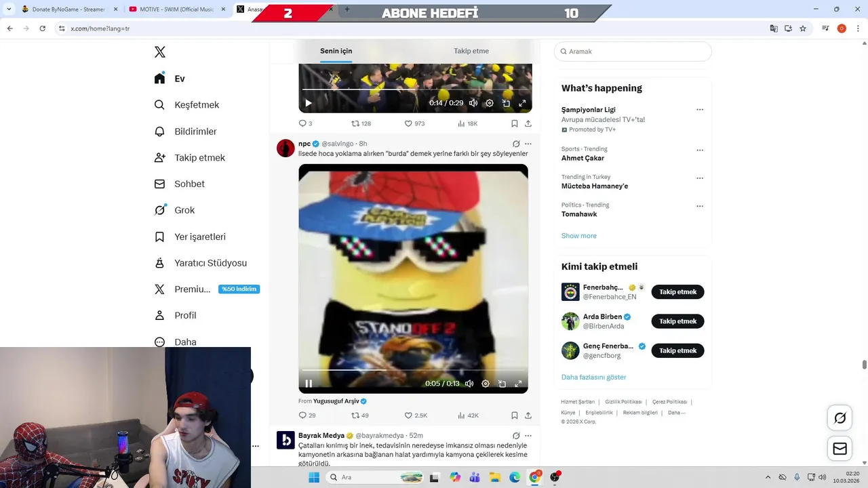
Task: Click the Google Translate icon in address bar
Action: click(x=774, y=28)
